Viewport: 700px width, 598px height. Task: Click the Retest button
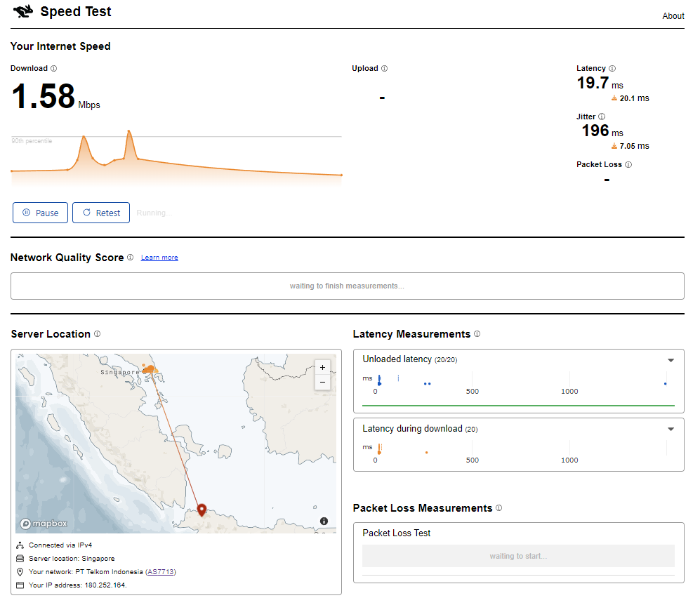(x=101, y=213)
